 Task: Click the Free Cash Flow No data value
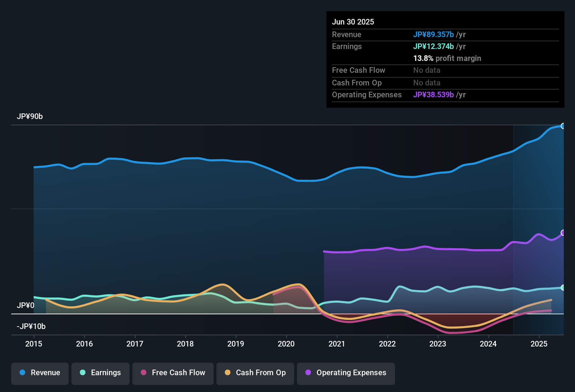point(427,70)
